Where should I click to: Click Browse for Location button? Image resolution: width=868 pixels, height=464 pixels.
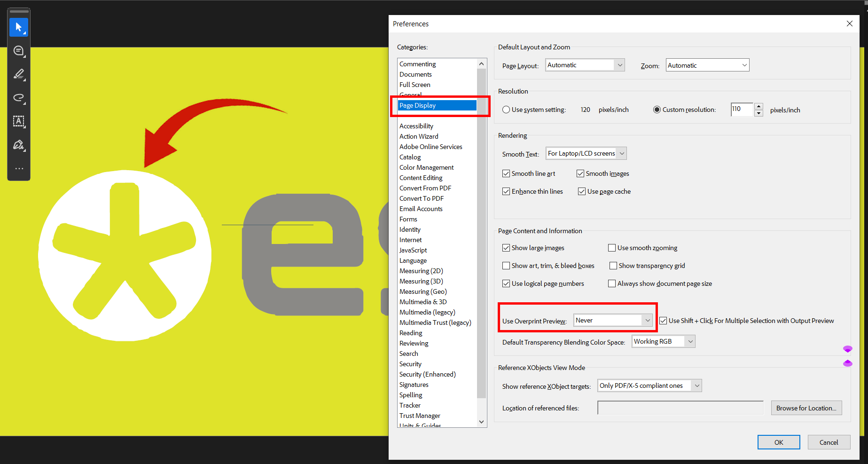coord(806,408)
